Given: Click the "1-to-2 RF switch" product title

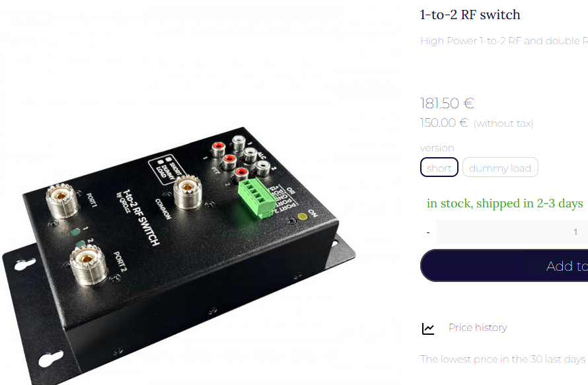Looking at the screenshot, I should click(470, 15).
